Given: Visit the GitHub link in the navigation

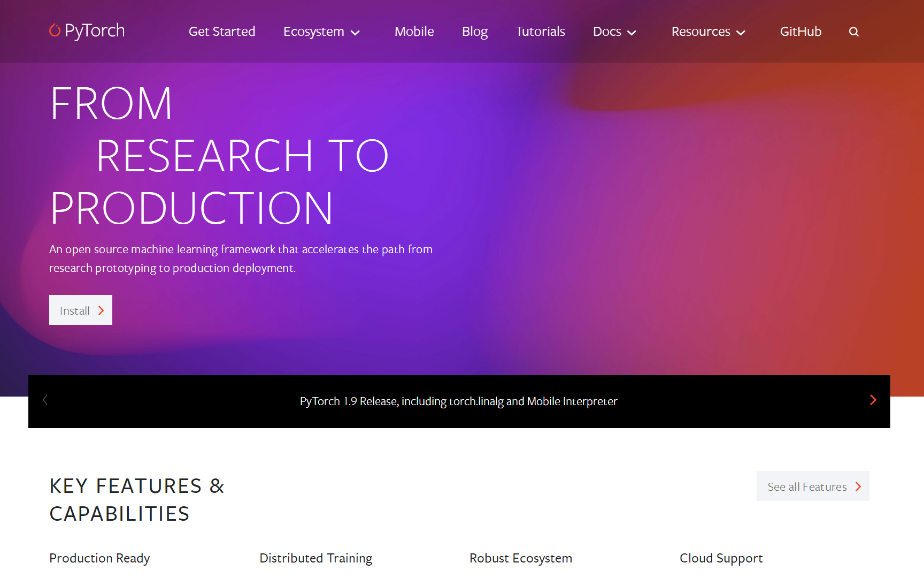Looking at the screenshot, I should [800, 32].
